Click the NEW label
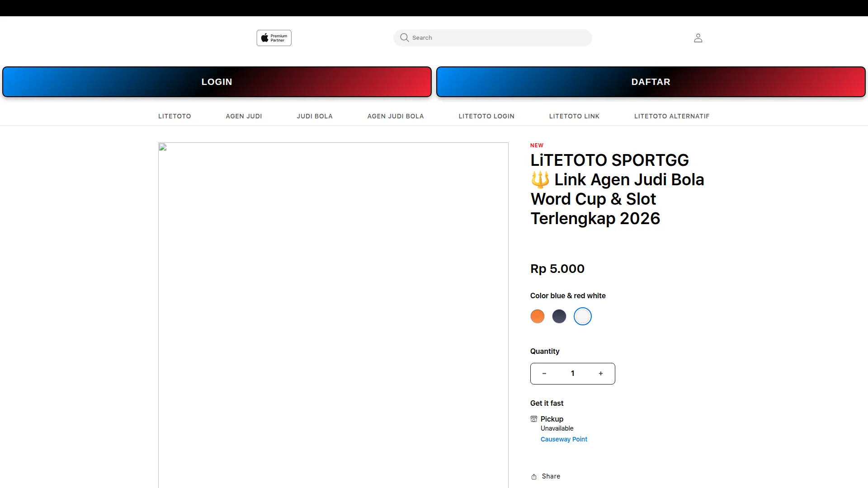The height and width of the screenshot is (488, 868). [537, 145]
